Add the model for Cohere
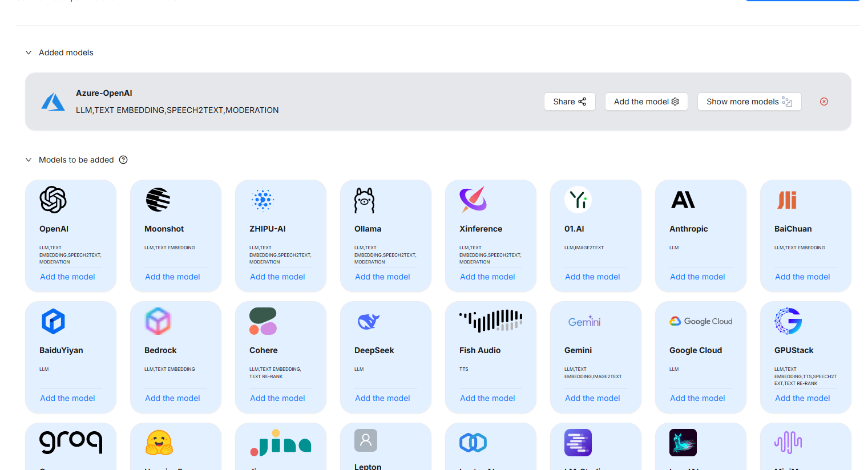This screenshot has height=470, width=868. (x=277, y=398)
